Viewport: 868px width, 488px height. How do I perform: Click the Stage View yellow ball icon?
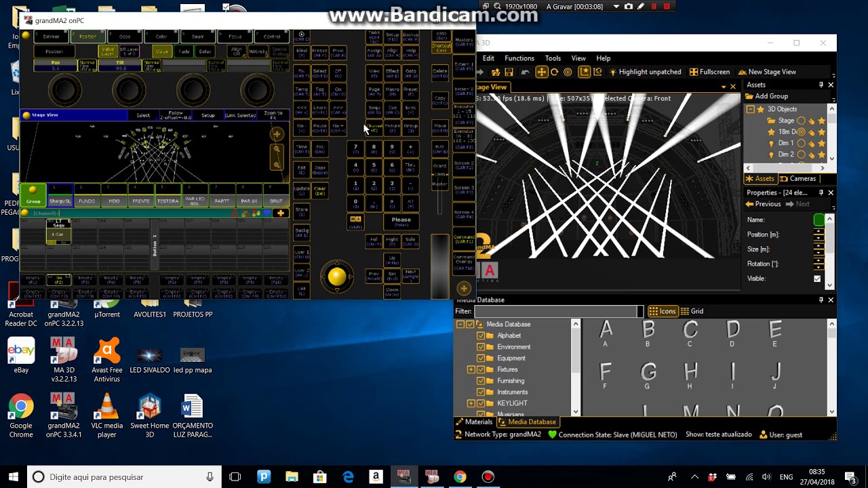click(x=26, y=115)
